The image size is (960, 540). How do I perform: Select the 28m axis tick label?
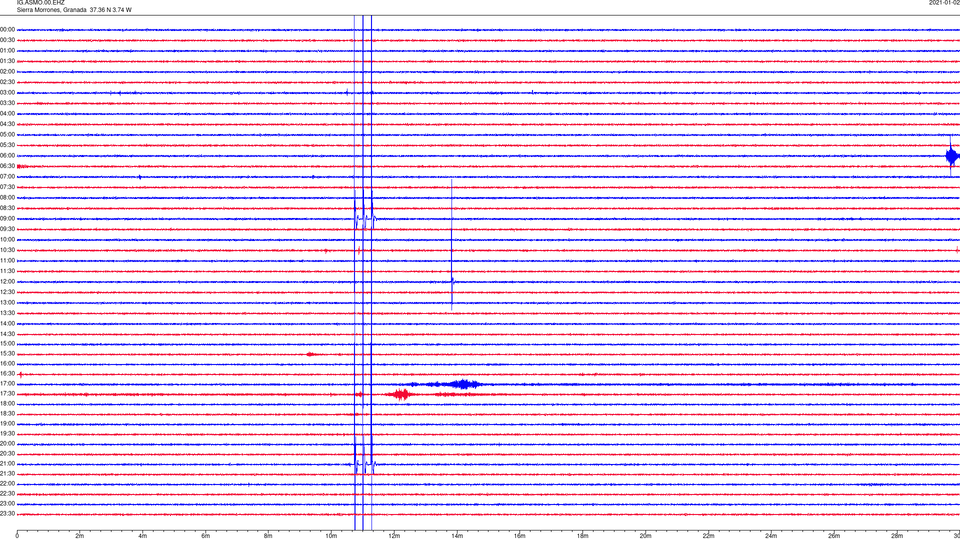[897, 536]
